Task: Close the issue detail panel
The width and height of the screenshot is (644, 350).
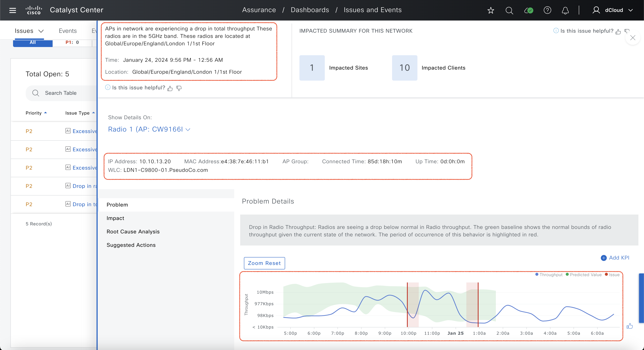Action: click(x=632, y=38)
